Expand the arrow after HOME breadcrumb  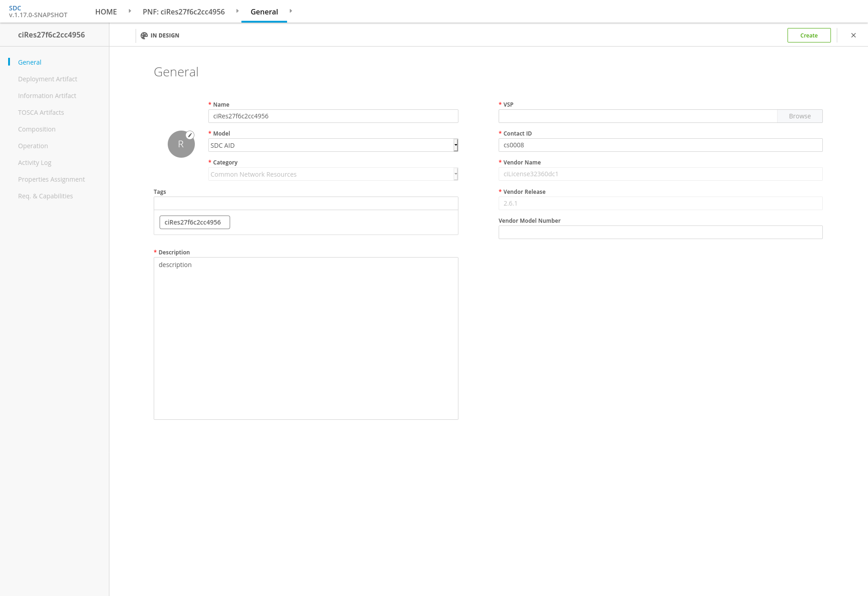[130, 11]
